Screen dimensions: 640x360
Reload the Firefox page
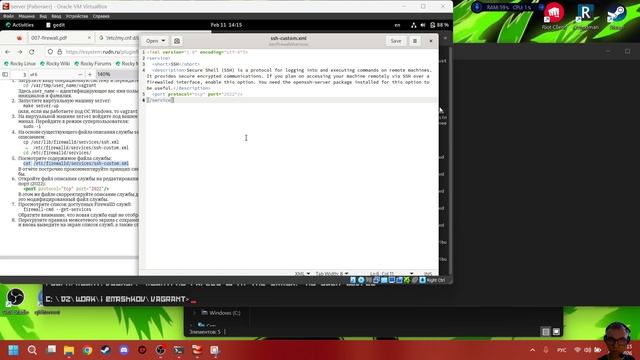[32, 52]
